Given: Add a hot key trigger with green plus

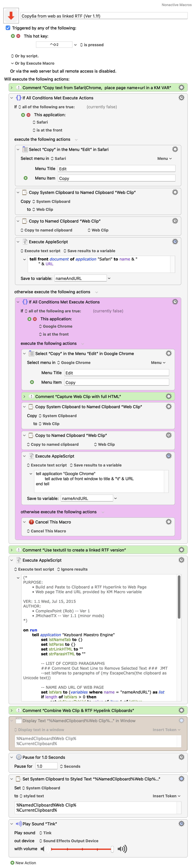Looking at the screenshot, I should (x=13, y=36).
